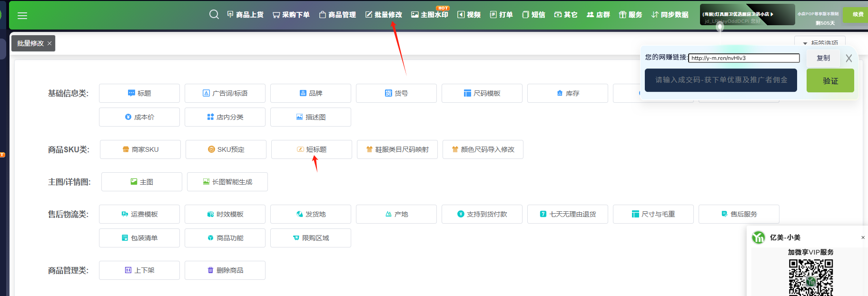This screenshot has height=296, width=868.
Task: Select the 品牌 brand option
Action: tap(311, 93)
